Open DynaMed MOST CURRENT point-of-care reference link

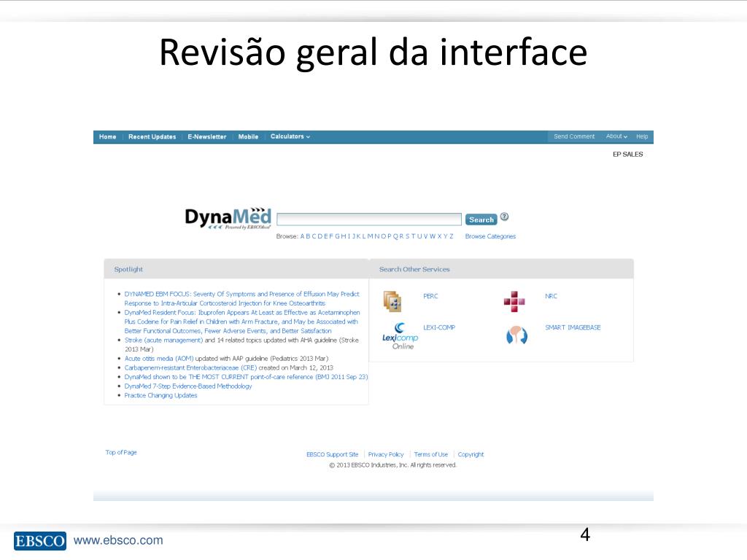246,377
